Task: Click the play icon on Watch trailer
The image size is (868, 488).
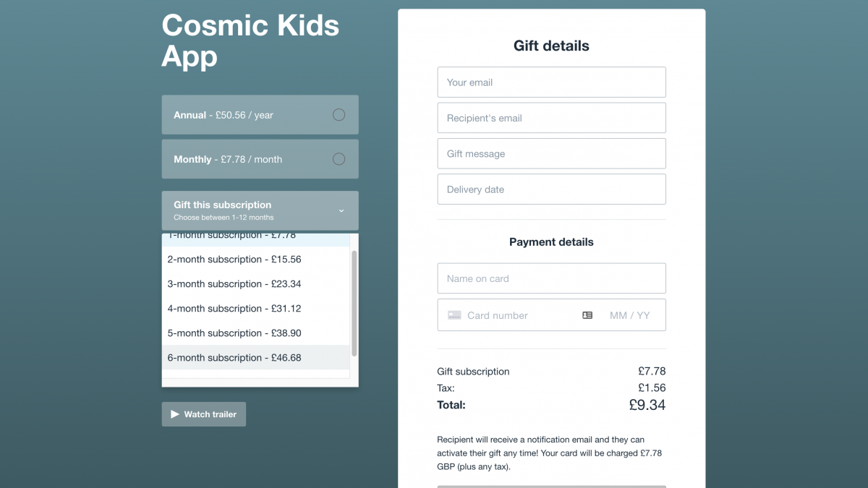Action: pos(174,414)
